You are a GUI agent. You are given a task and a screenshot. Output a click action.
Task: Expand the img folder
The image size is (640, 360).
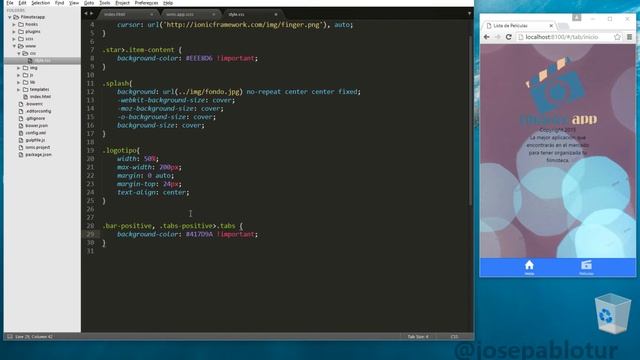19,68
